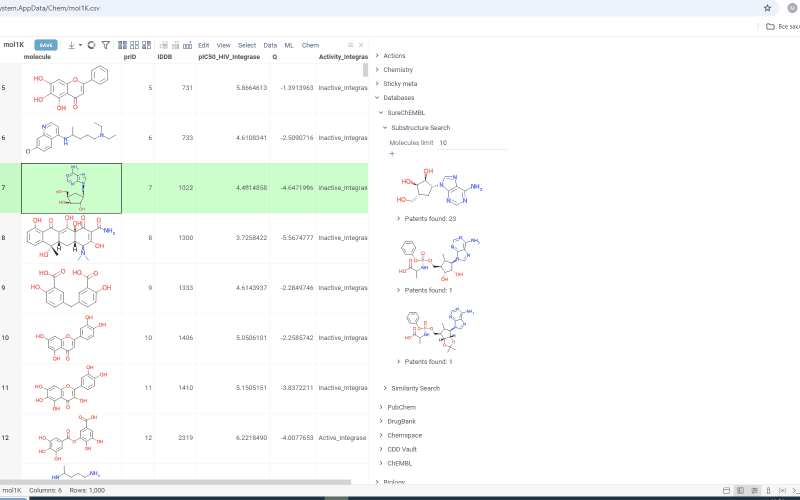Screen dimensions: 800x500
Task: Open the Chem menu
Action: 310,45
